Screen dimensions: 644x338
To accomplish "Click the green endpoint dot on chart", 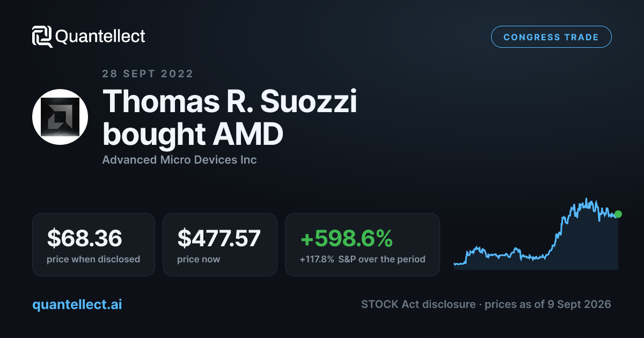I will pyautogui.click(x=618, y=214).
